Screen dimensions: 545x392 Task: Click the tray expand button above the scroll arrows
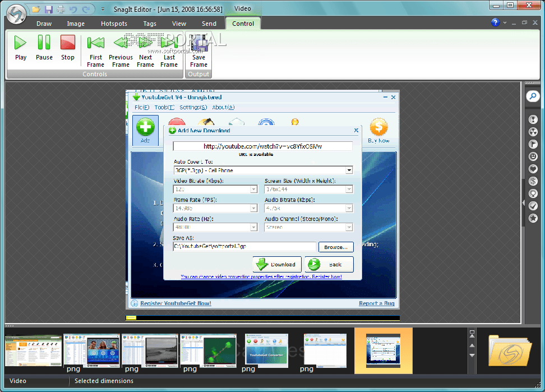click(x=472, y=334)
